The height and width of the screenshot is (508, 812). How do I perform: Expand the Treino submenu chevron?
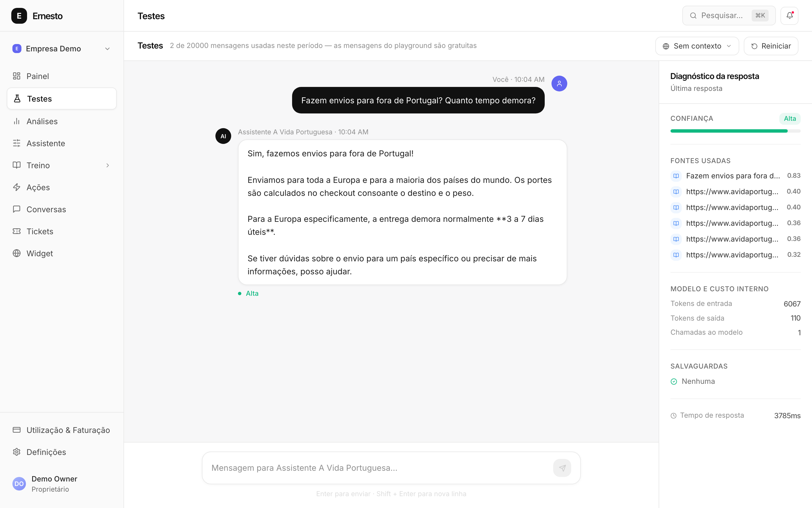(x=107, y=165)
